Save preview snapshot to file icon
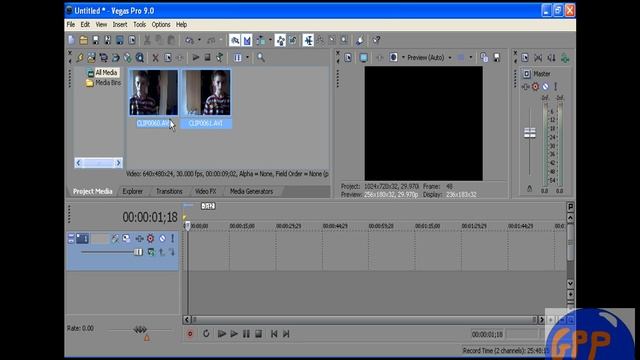The image size is (640, 360). point(497,58)
